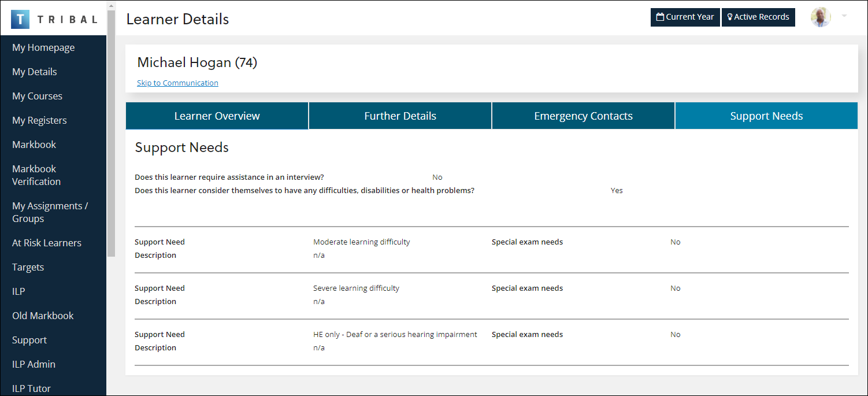Click the Tribal logo icon
868x396 pixels.
pos(20,19)
